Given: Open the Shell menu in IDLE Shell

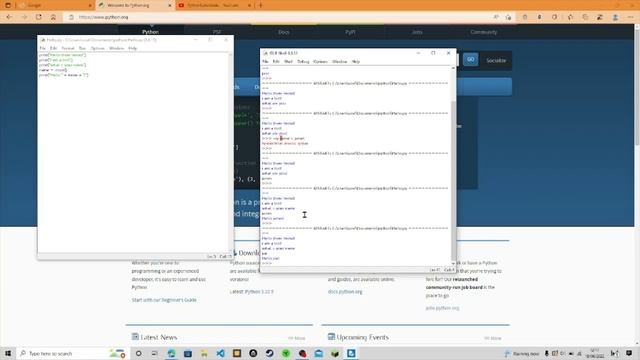Looking at the screenshot, I should 288,62.
